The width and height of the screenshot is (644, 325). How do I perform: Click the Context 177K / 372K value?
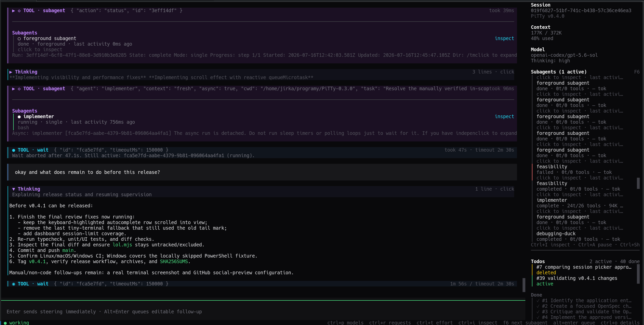pyautogui.click(x=546, y=33)
